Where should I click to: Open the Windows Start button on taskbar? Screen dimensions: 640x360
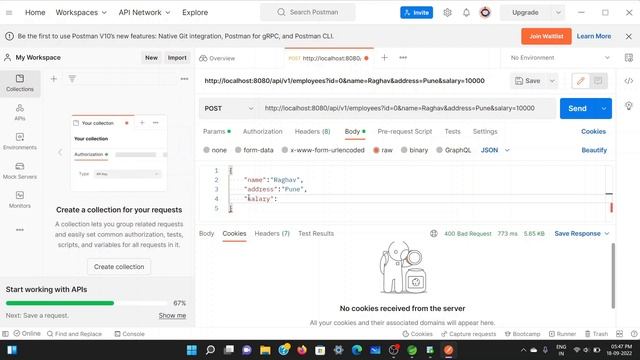[191, 350]
